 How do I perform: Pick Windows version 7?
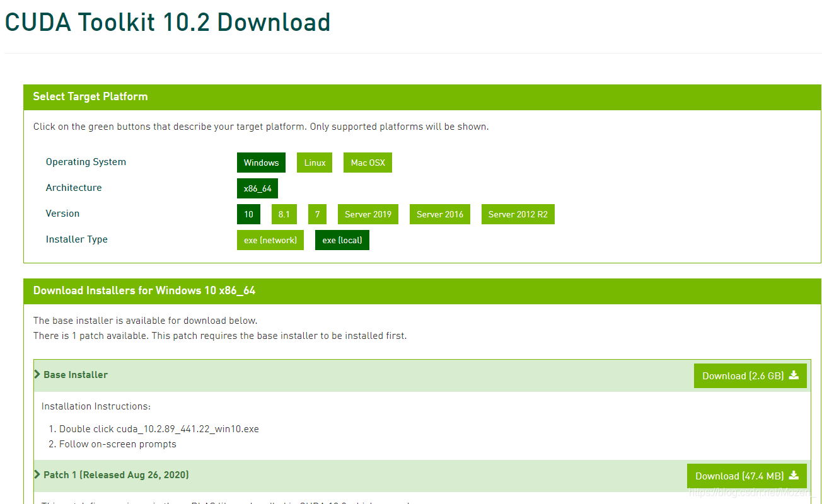coord(317,214)
